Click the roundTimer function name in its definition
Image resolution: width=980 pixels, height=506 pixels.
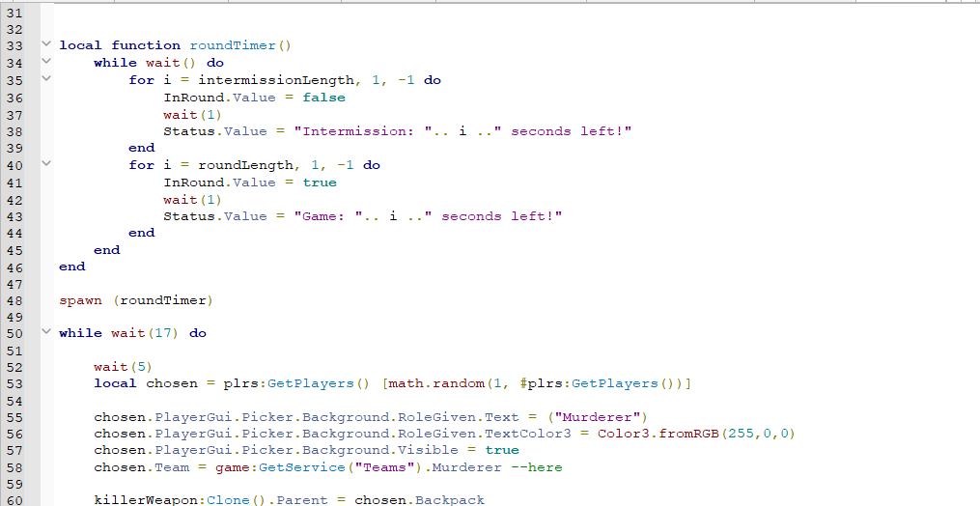pos(233,45)
